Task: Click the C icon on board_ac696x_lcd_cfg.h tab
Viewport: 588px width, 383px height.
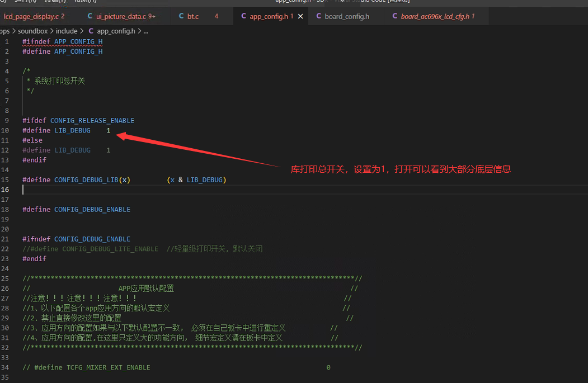Action: (395, 16)
